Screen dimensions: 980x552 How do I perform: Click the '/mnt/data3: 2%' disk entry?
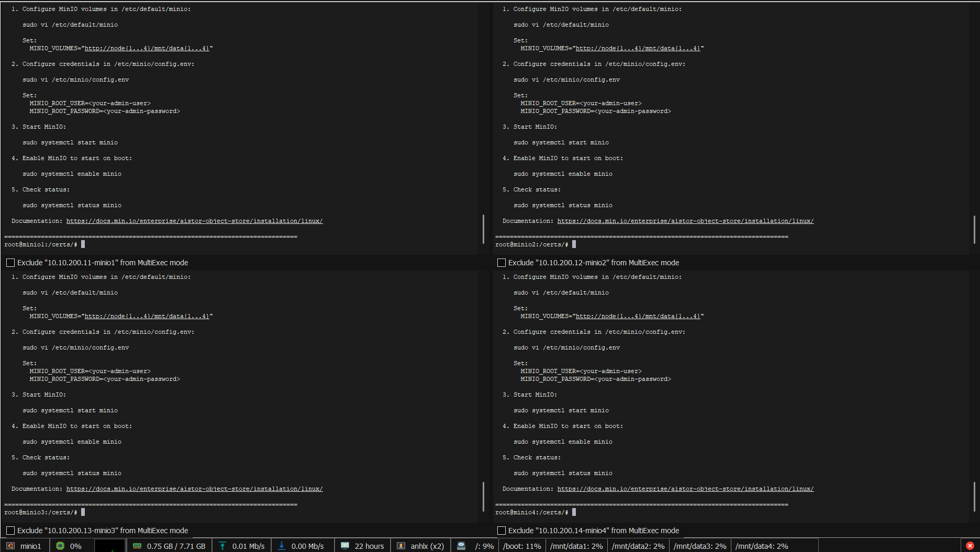700,546
